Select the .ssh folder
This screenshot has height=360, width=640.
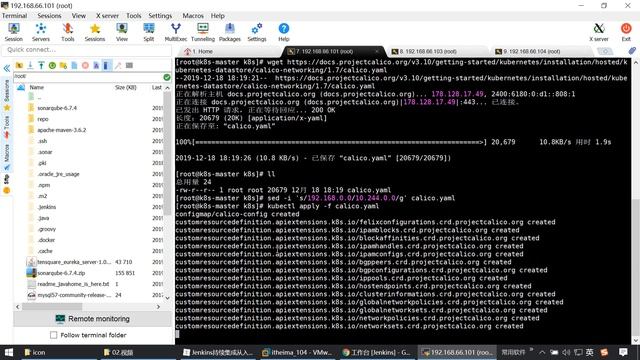42,141
